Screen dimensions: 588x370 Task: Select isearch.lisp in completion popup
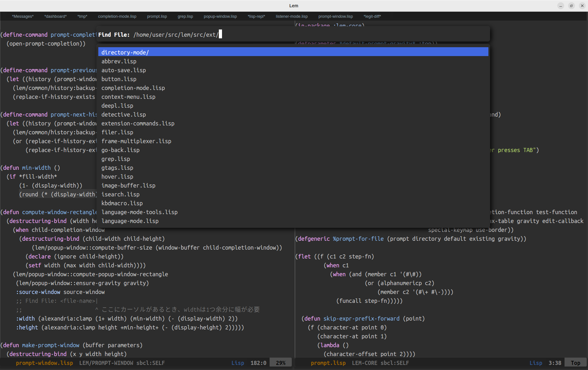coord(120,194)
